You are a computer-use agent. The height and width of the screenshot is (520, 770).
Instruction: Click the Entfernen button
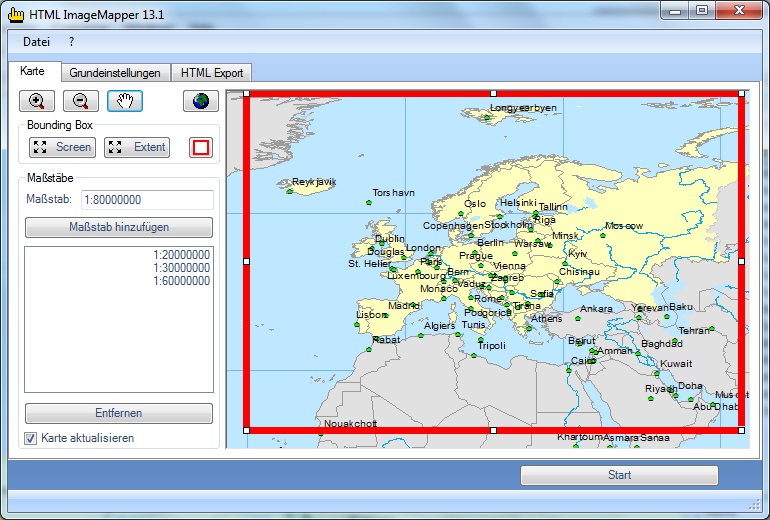click(x=119, y=413)
